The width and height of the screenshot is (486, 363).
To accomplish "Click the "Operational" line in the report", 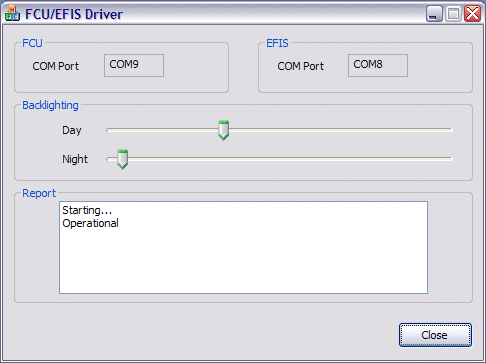I will point(90,223).
